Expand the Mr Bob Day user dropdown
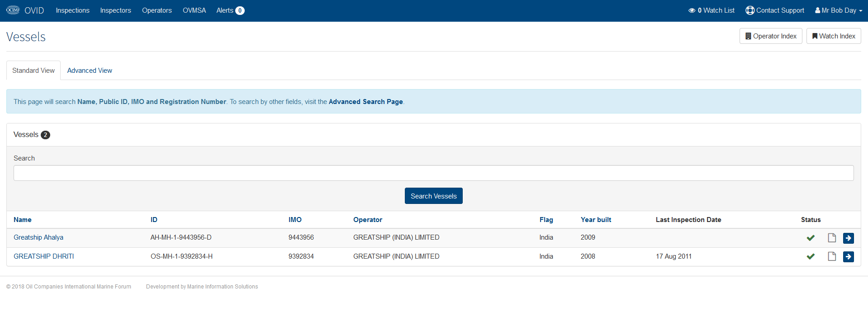The width and height of the screenshot is (868, 312). click(839, 10)
